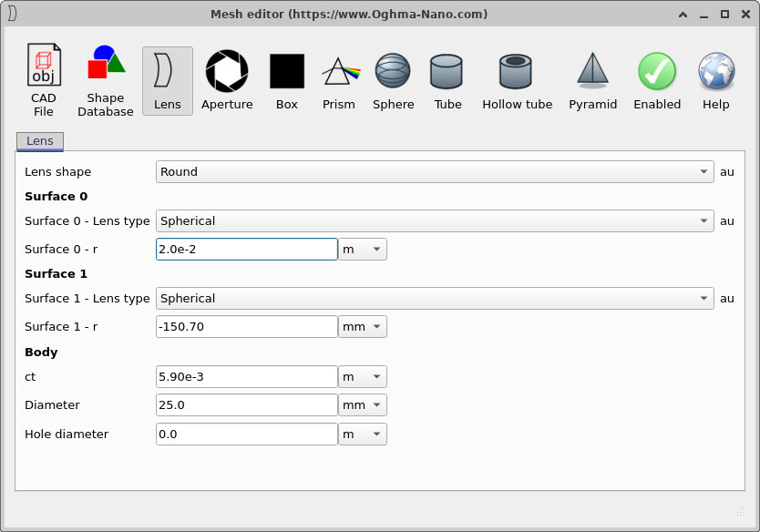
Task: Select the Hollow tube shape
Action: click(516, 79)
